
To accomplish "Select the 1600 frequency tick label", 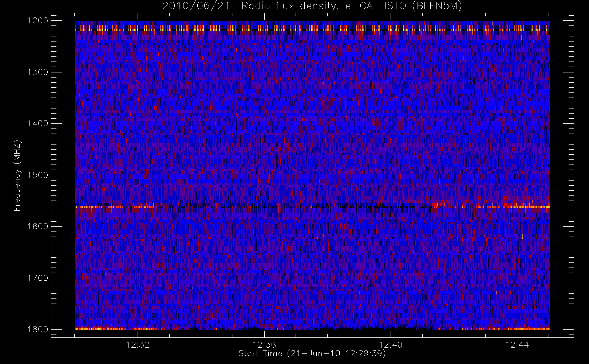I will pyautogui.click(x=38, y=226).
